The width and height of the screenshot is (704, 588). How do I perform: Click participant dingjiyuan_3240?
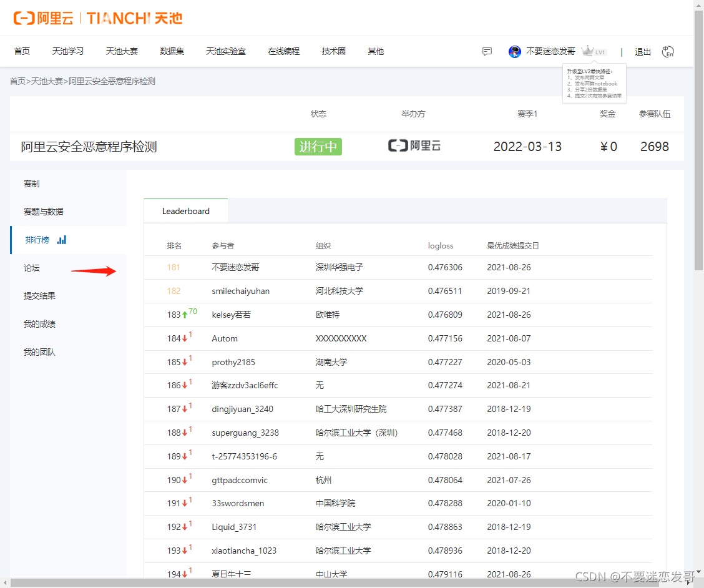click(242, 409)
